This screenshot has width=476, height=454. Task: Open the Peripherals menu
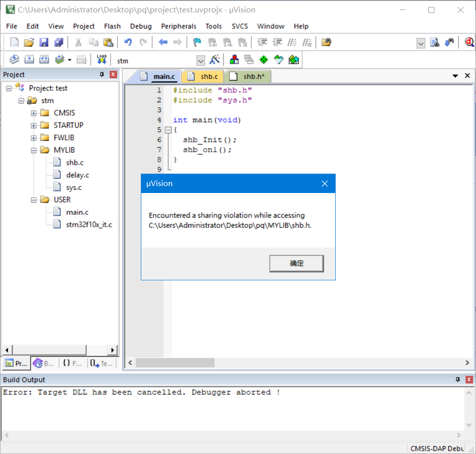(x=178, y=26)
